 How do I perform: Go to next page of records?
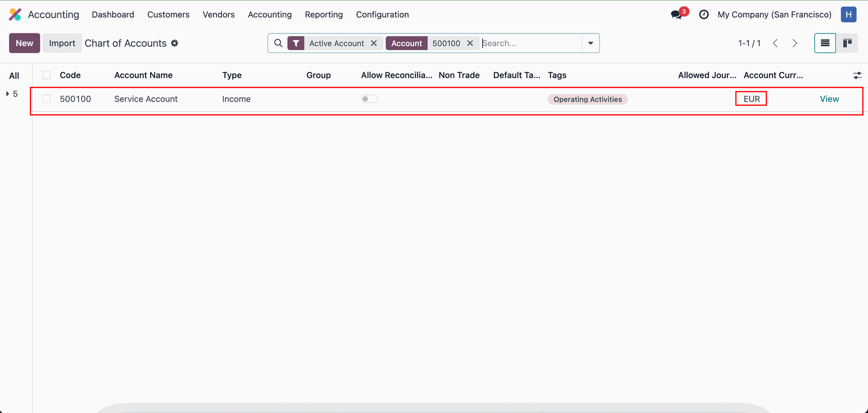tap(795, 43)
